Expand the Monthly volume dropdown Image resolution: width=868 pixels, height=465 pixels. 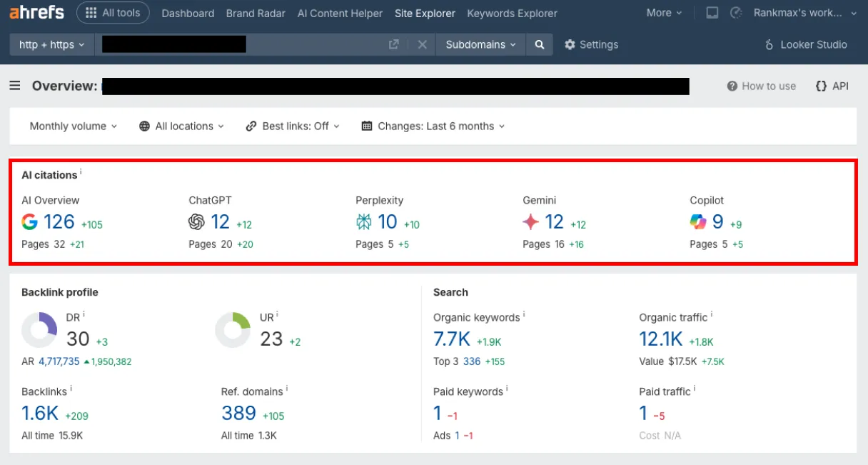[73, 126]
